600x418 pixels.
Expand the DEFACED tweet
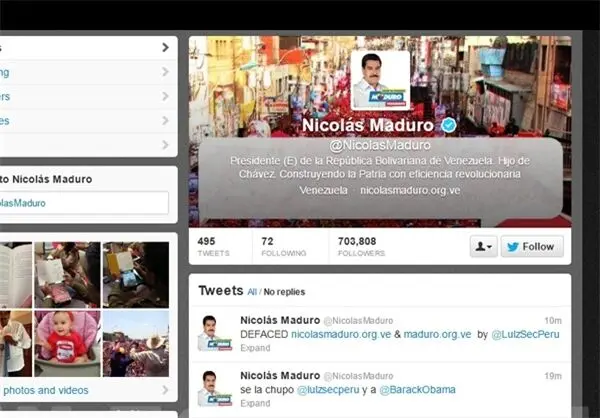(255, 348)
